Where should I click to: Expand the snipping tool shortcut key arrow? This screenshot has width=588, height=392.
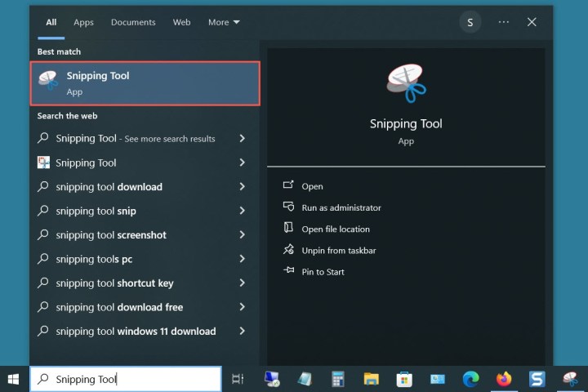(243, 283)
